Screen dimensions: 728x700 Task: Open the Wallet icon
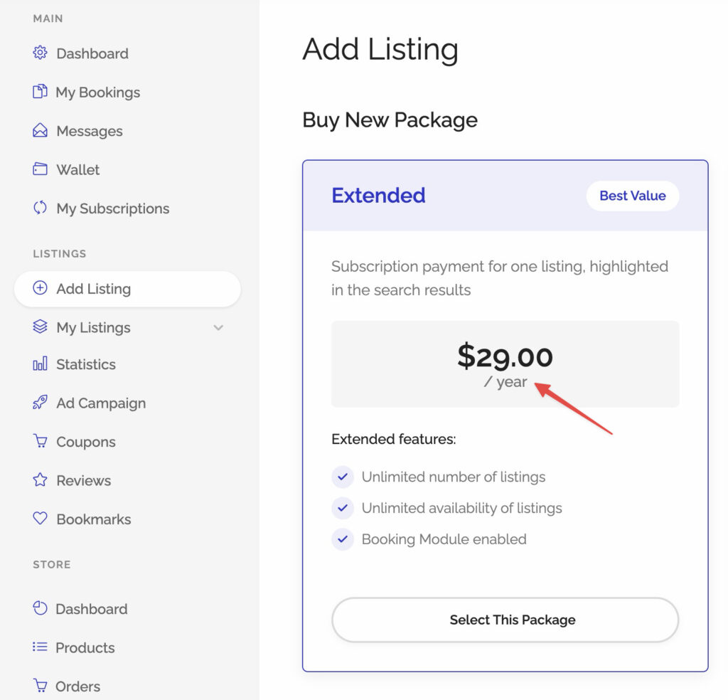pyautogui.click(x=40, y=169)
